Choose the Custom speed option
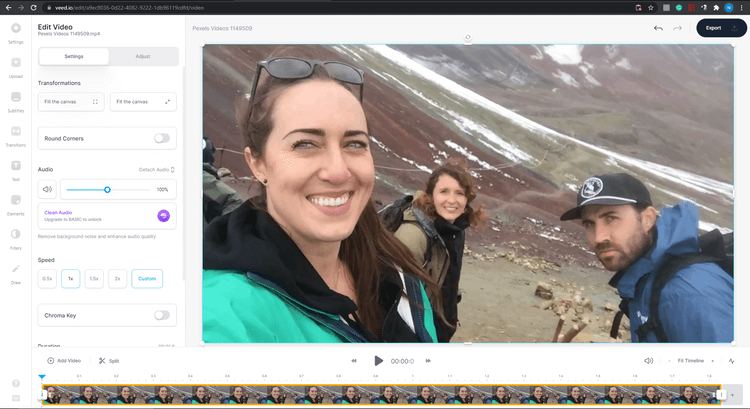This screenshot has width=750, height=409. pyautogui.click(x=146, y=279)
